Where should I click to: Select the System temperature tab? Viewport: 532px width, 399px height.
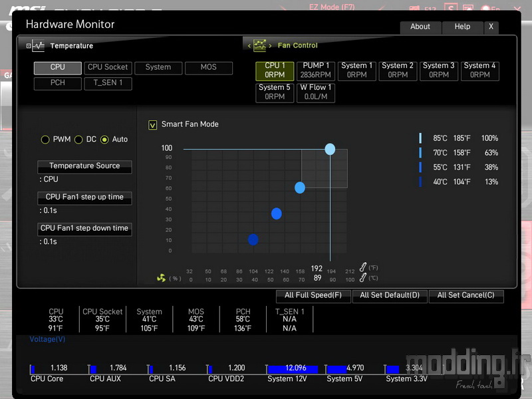(x=158, y=68)
